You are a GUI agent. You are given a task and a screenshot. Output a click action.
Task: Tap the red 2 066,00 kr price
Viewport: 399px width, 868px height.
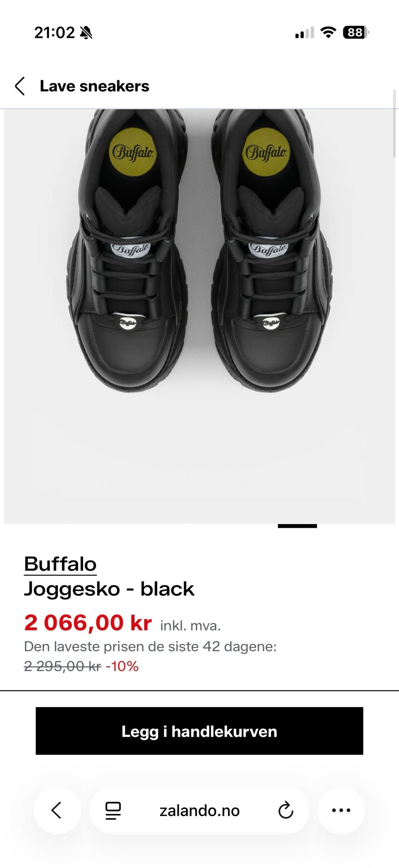[88, 623]
